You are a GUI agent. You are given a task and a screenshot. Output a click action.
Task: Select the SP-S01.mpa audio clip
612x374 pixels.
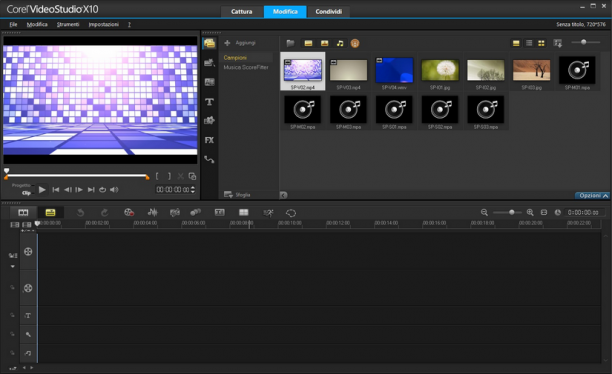click(x=394, y=111)
